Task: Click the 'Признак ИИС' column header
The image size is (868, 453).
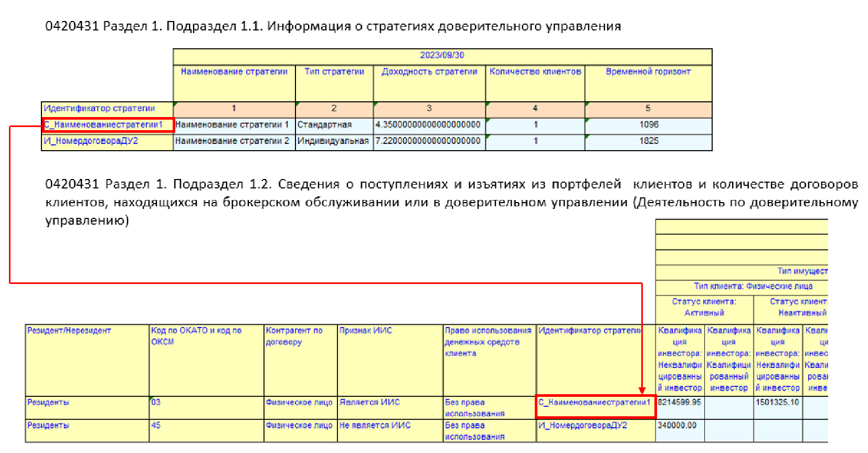Action: (x=366, y=331)
